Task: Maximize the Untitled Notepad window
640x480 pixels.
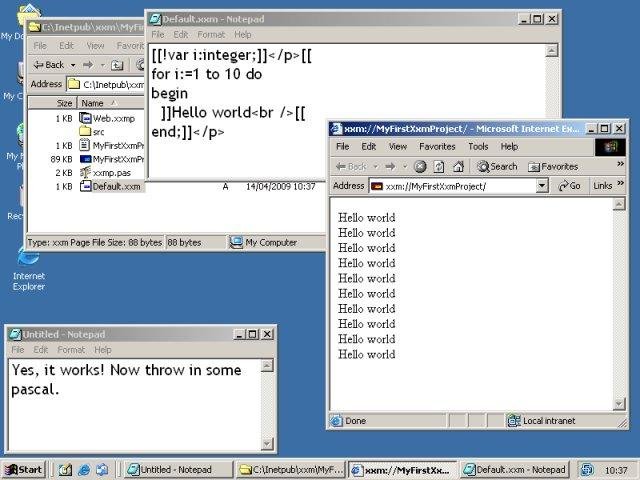Action: coord(253,334)
